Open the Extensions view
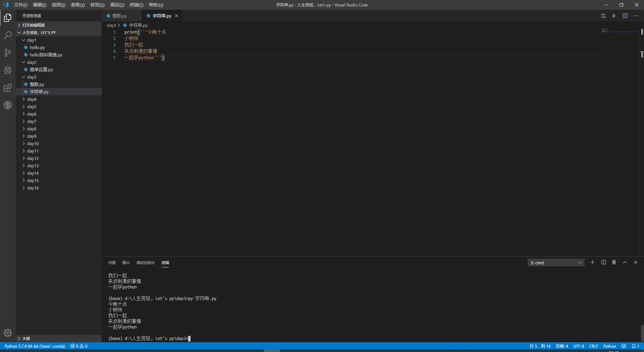The height and width of the screenshot is (352, 644). point(8,88)
